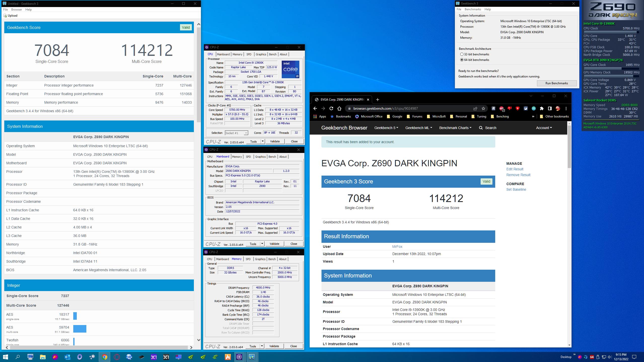Open Windows taskbar search
The image size is (644, 362).
click(x=18, y=357)
